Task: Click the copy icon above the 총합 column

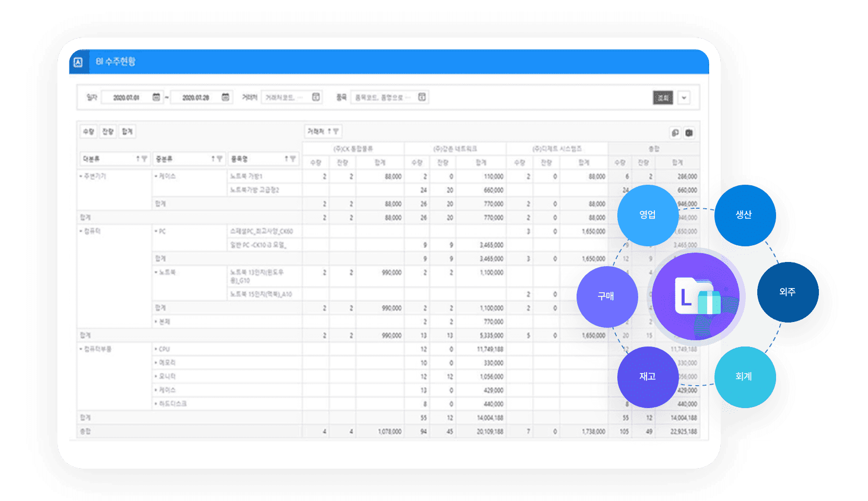Action: [675, 133]
